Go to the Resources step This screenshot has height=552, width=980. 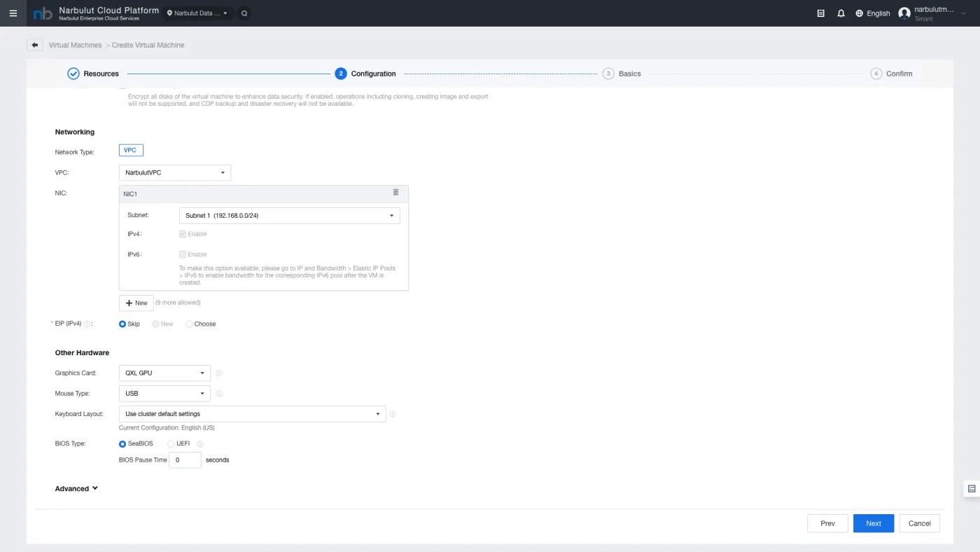click(93, 74)
